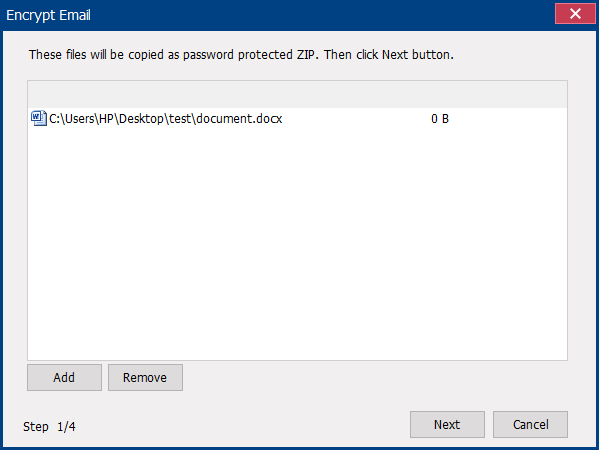Click the Word document icon beside document.docx
Viewport: 599px width, 450px height.
click(39, 118)
